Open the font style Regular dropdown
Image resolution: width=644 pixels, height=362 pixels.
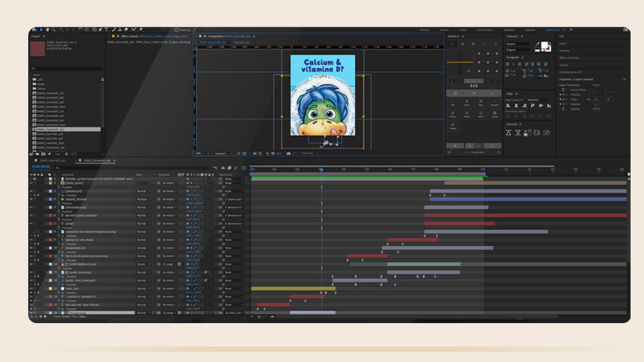(x=519, y=50)
